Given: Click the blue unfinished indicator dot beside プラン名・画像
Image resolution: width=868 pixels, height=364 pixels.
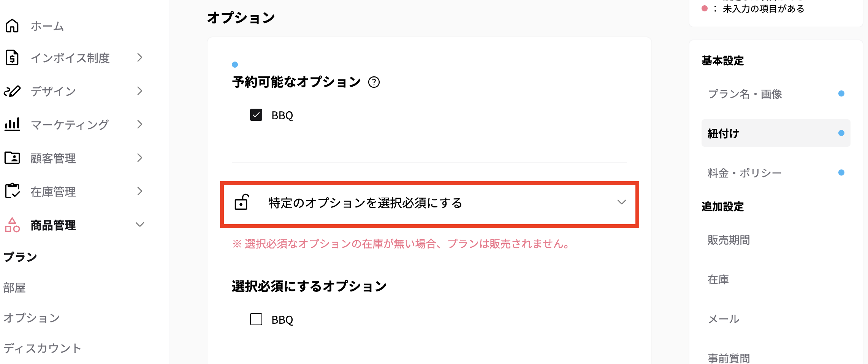Looking at the screenshot, I should click(842, 93).
